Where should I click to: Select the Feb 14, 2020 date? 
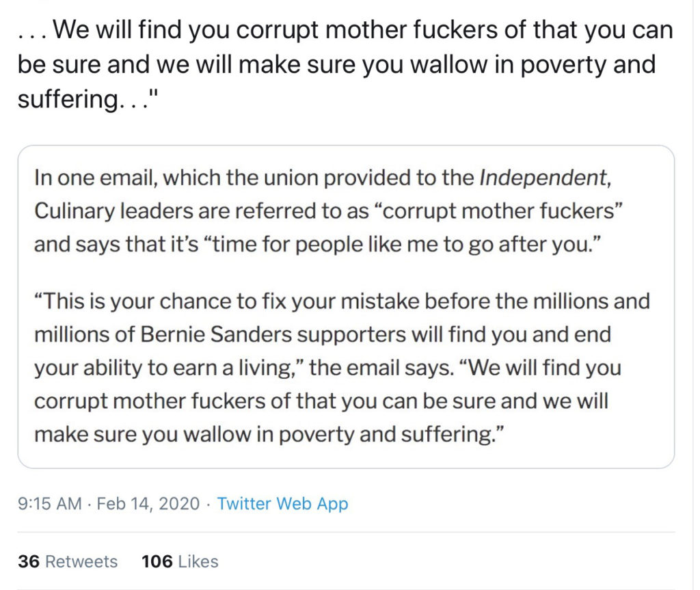pos(148,504)
